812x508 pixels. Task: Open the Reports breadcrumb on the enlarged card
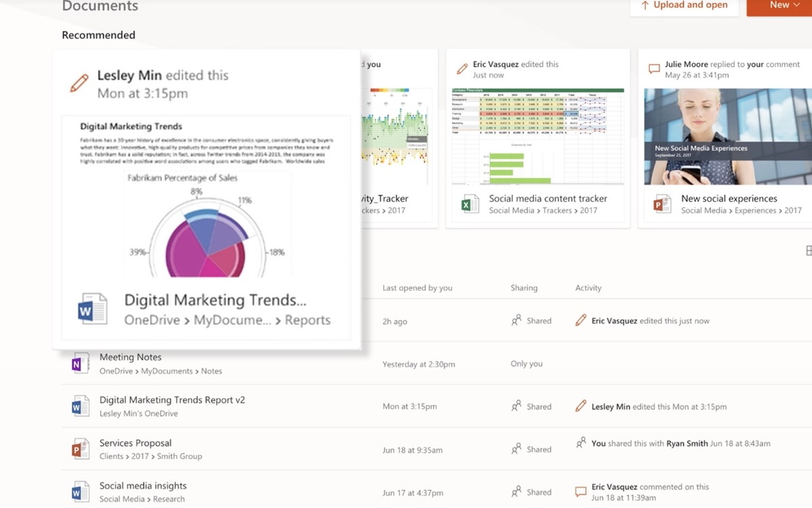point(307,321)
